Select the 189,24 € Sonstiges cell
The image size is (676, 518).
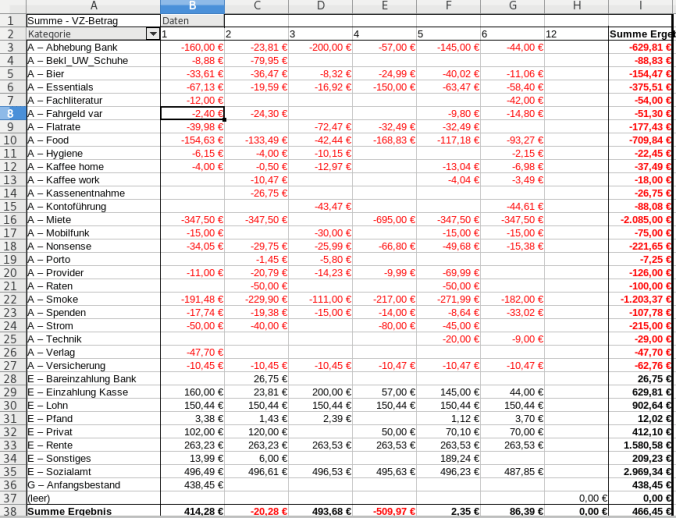click(x=448, y=458)
